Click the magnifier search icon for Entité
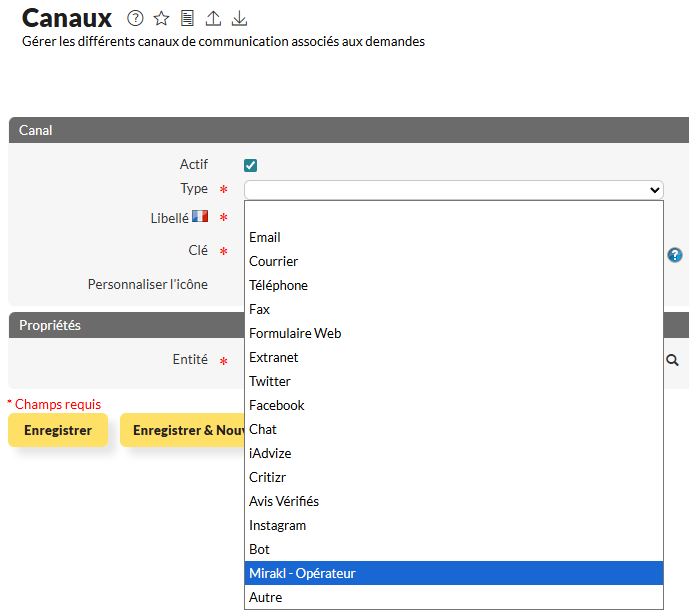The image size is (689, 613). click(x=673, y=360)
